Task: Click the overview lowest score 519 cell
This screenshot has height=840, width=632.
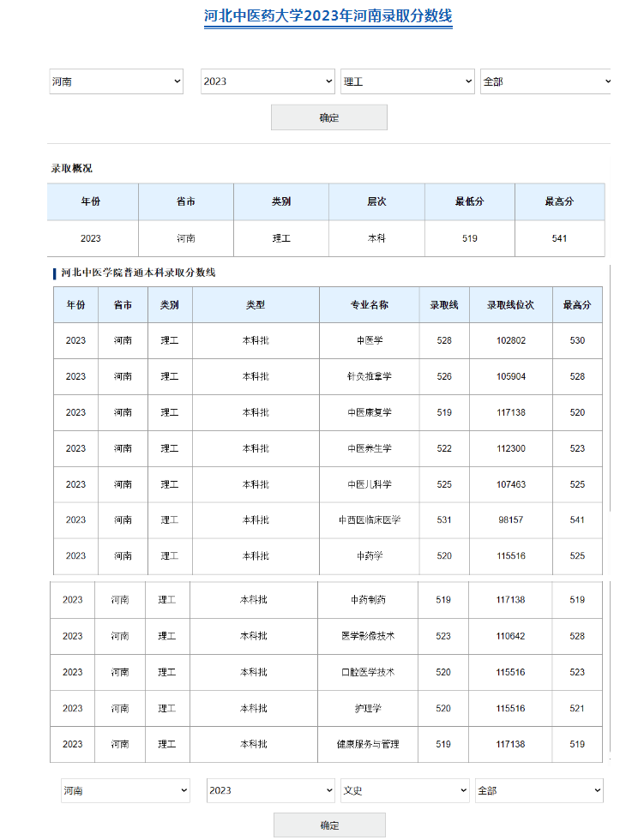Action: [x=470, y=238]
